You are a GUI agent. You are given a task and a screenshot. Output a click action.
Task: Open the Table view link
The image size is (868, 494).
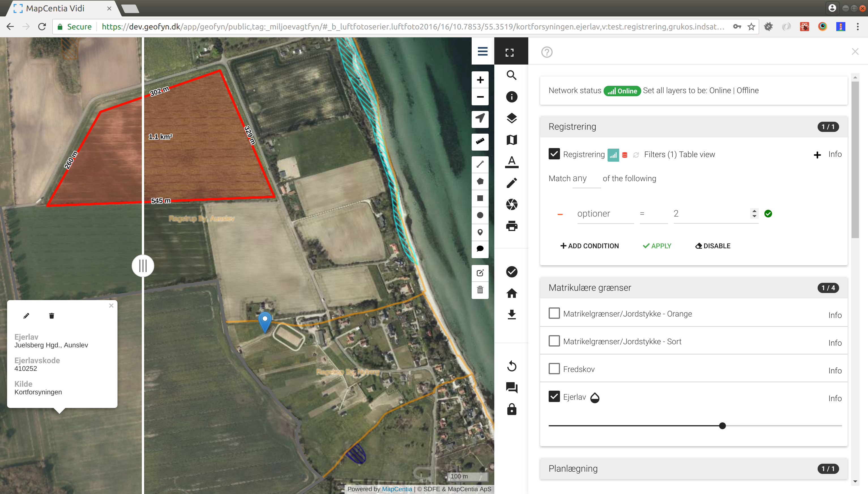[697, 154]
